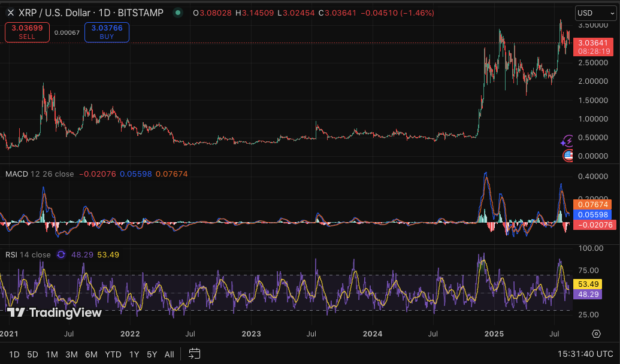Click the RSI 14 close legend

coord(28,254)
